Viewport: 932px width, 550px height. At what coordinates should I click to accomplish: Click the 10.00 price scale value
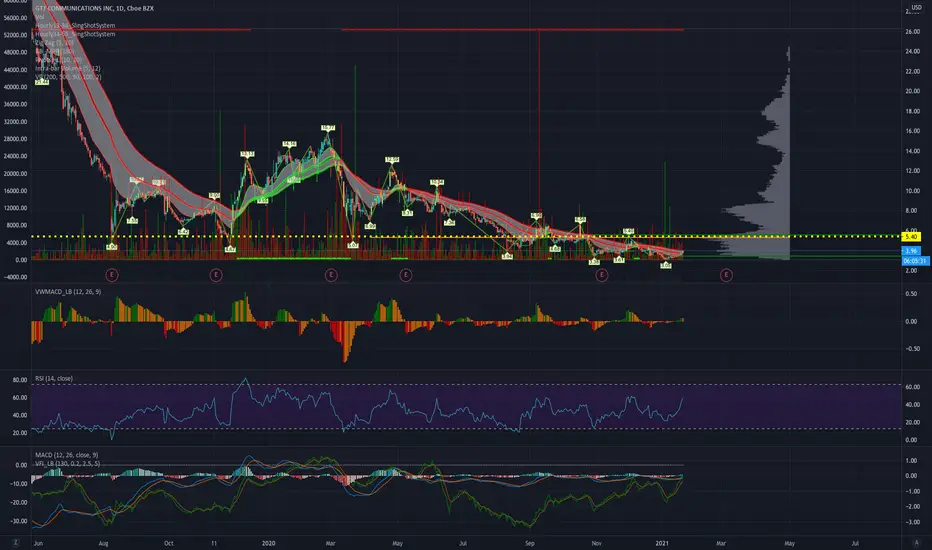pos(913,191)
